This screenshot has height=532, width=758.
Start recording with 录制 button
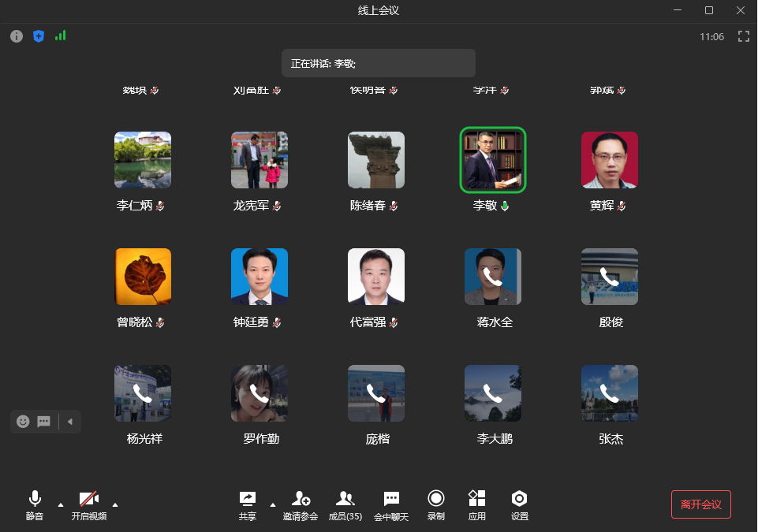pos(435,504)
